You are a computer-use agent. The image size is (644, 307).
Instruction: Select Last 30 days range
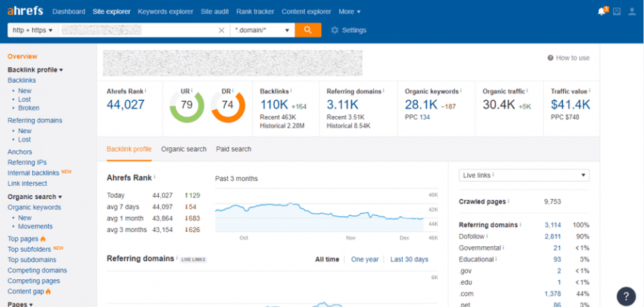(409, 259)
